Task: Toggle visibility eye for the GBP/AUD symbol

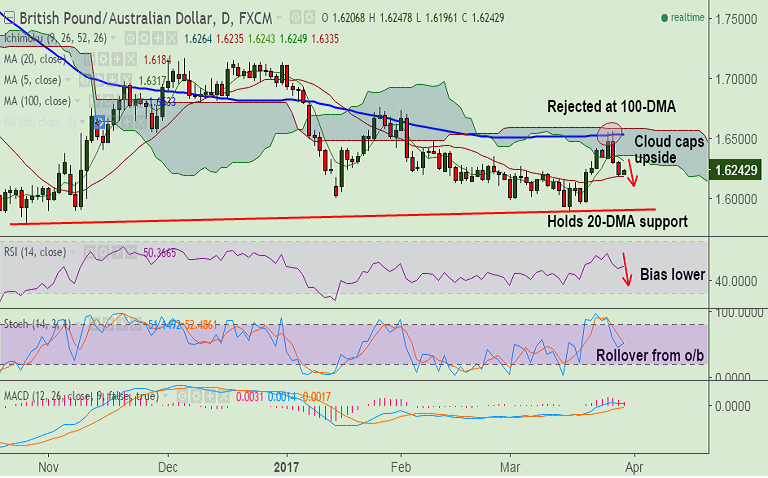Action: (x=295, y=18)
